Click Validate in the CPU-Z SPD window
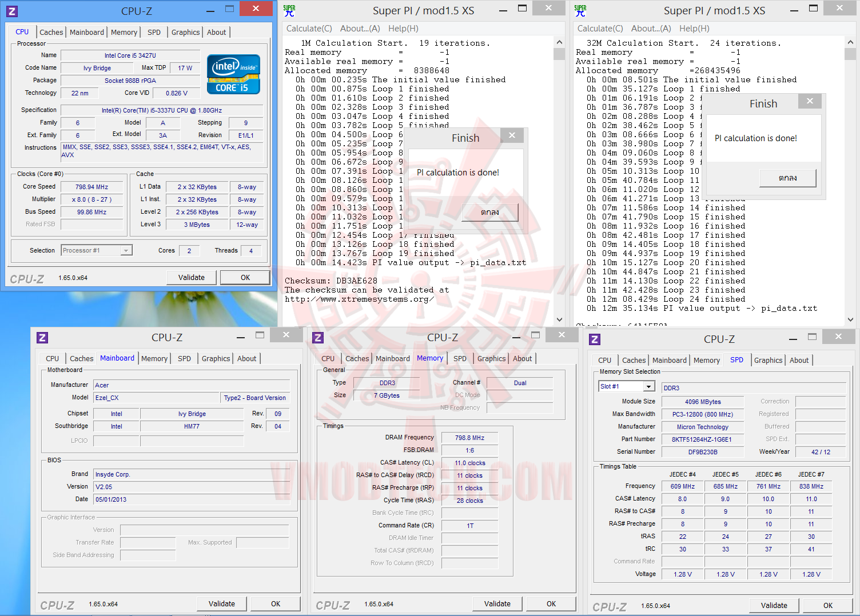 pos(774,606)
